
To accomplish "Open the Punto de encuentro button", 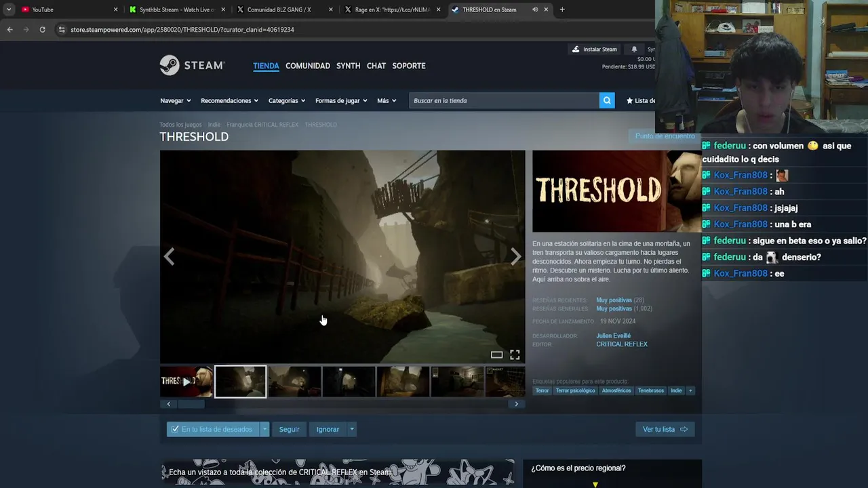I will pos(665,136).
